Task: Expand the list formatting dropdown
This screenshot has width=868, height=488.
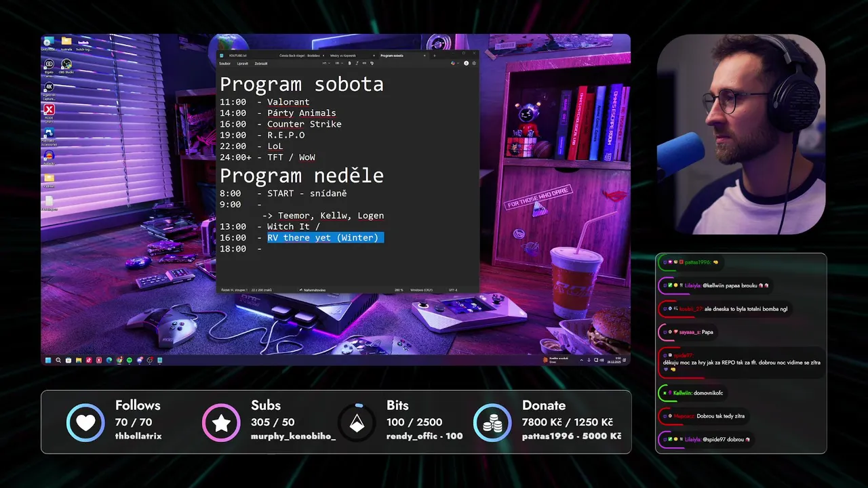Action: coord(339,63)
